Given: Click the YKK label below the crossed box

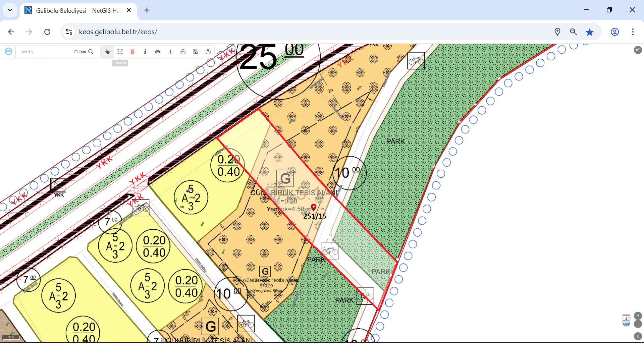Looking at the screenshot, I should click(x=59, y=195).
